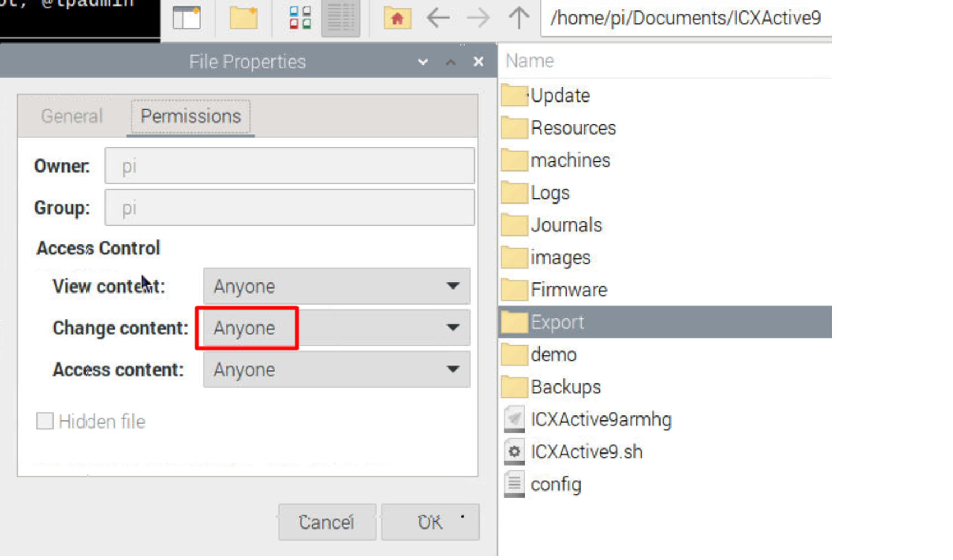The height and width of the screenshot is (560, 953).
Task: Navigate forward with the right arrow
Action: pyautogui.click(x=478, y=18)
